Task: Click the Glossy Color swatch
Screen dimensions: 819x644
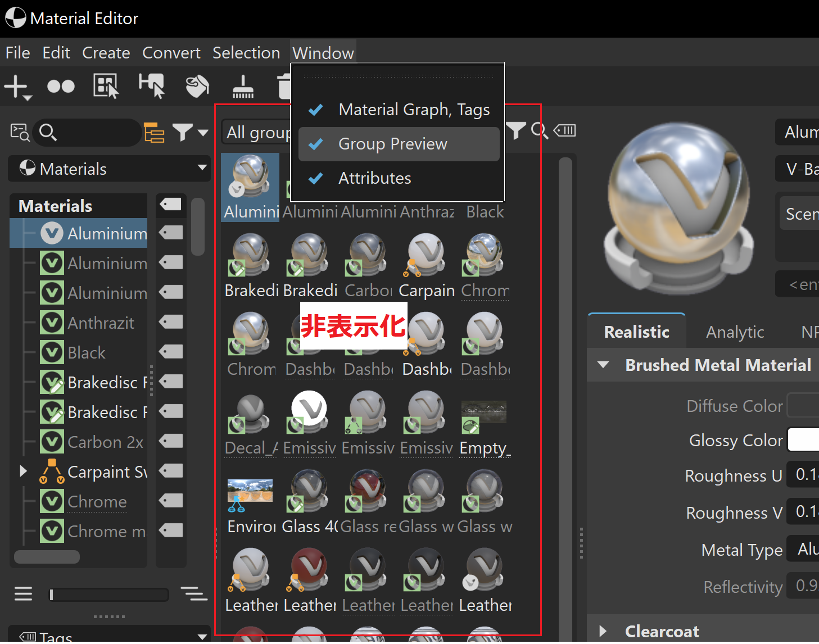Action: (x=803, y=440)
